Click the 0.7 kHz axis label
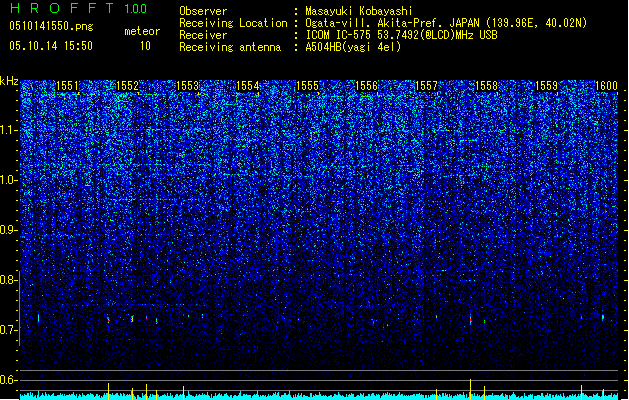The height and width of the screenshot is (400, 629). pyautogui.click(x=9, y=329)
